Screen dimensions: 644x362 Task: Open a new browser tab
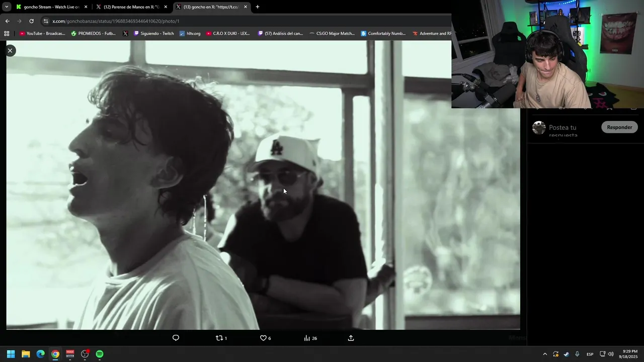258,7
